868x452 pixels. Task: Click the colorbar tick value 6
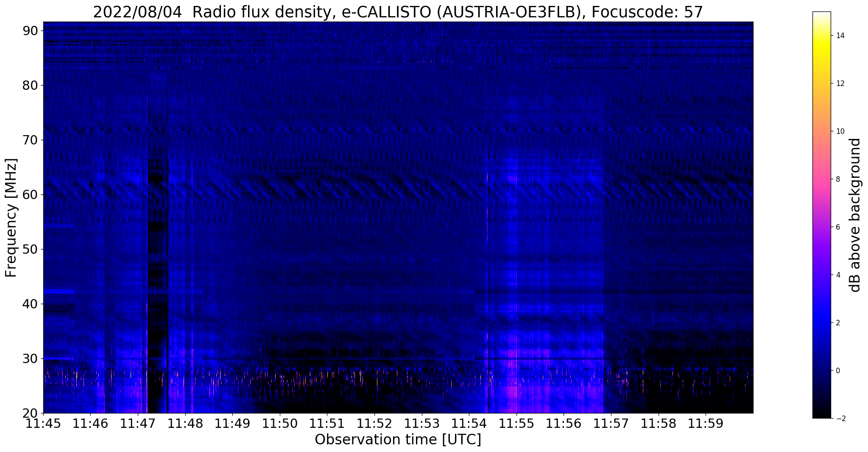[x=837, y=227]
